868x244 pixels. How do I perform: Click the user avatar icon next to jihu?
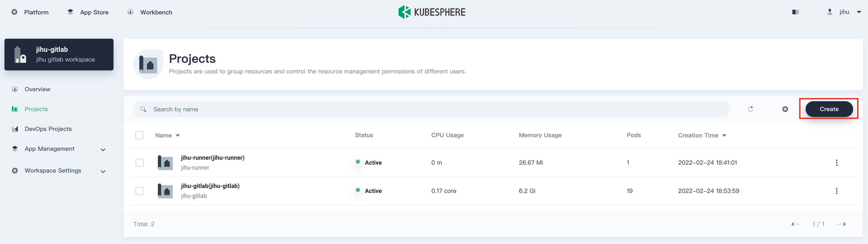click(x=830, y=12)
